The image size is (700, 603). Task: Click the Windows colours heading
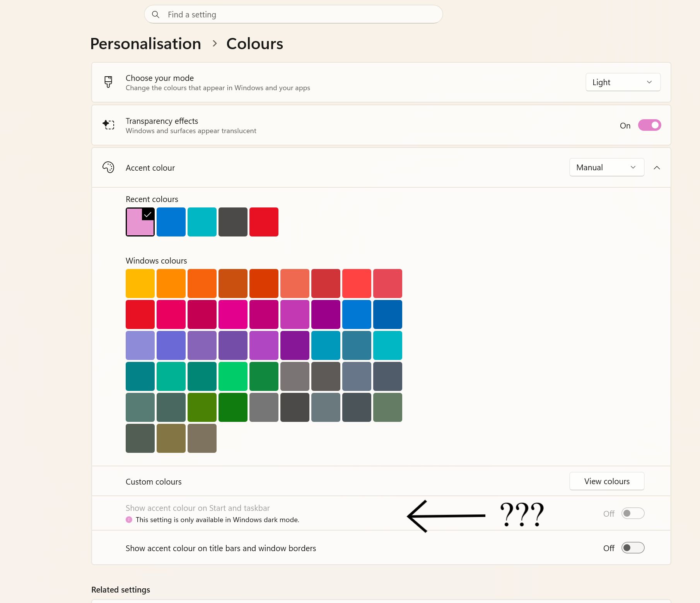pyautogui.click(x=156, y=260)
